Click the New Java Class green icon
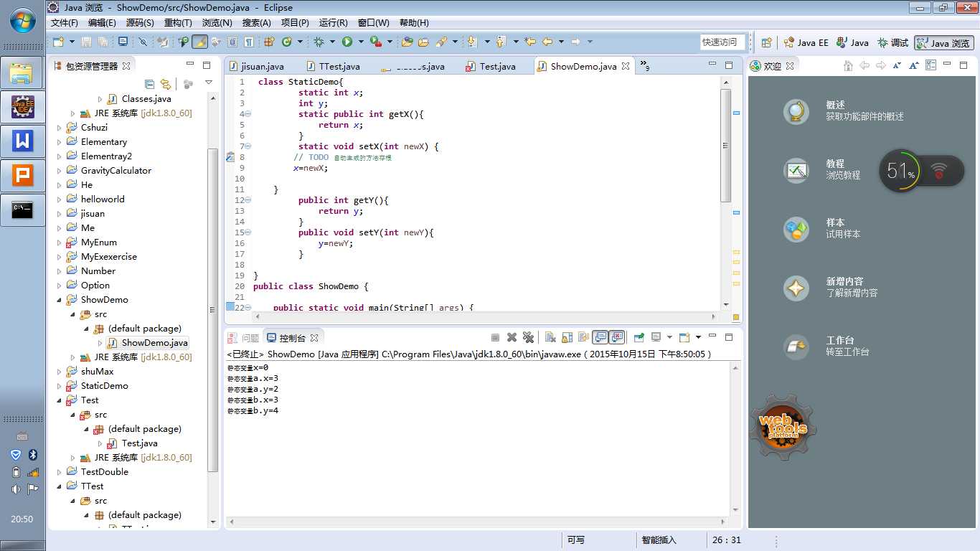 pyautogui.click(x=287, y=42)
